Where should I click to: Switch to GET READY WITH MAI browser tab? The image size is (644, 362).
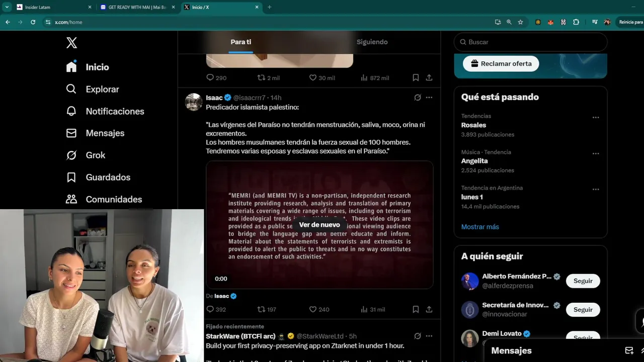pyautogui.click(x=137, y=7)
